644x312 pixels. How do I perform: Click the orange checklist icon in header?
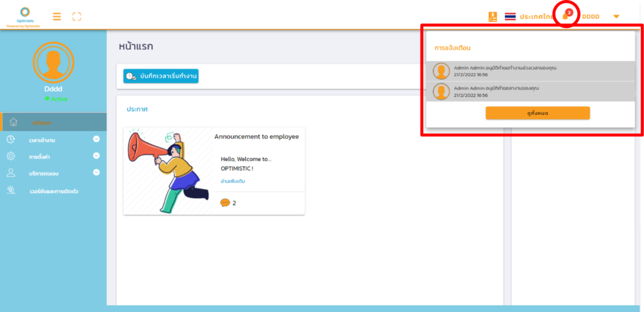coord(492,16)
